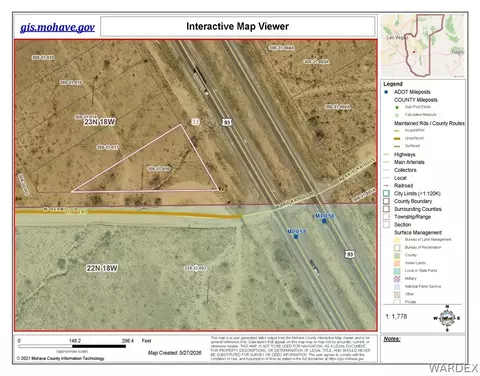480x376 pixels.
Task: Click the ADOT Mileposts blue dot symbol
Action: pyautogui.click(x=386, y=92)
